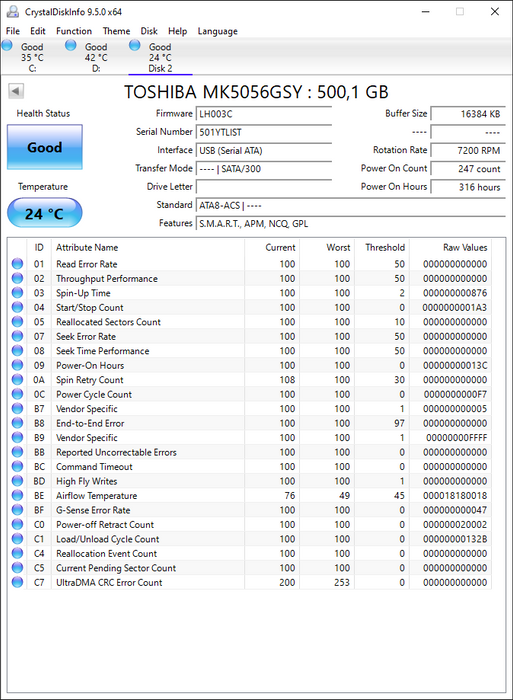Click the status icon for High Fly Writes

click(17, 481)
